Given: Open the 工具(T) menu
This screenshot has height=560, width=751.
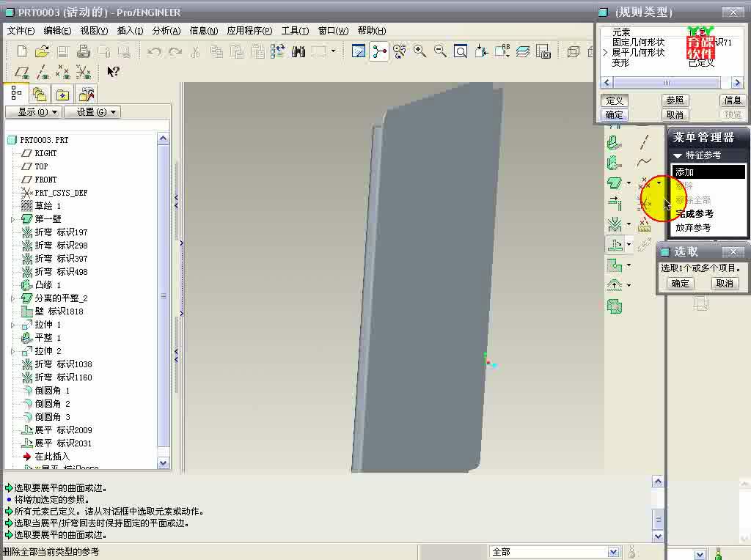Looking at the screenshot, I should 295,31.
